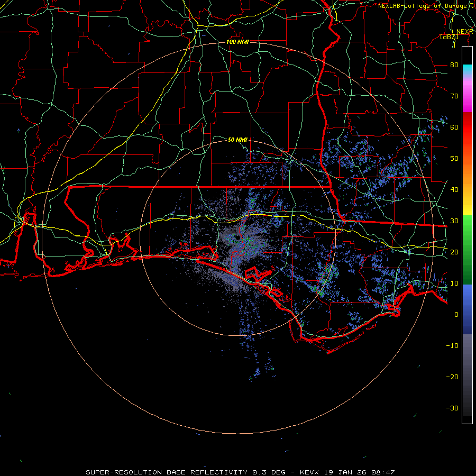The height and width of the screenshot is (476, 476).
Task: Click the [dBZ] units label
Action: [x=449, y=36]
